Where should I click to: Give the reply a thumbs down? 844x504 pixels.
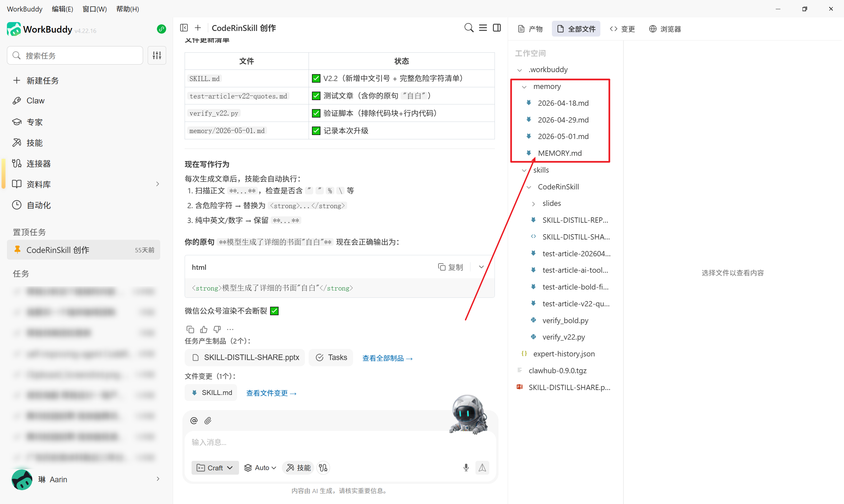click(217, 329)
